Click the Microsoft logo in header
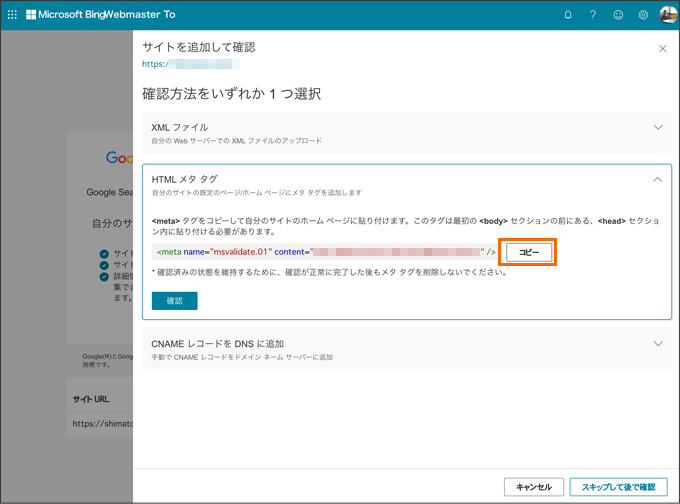 [32, 15]
